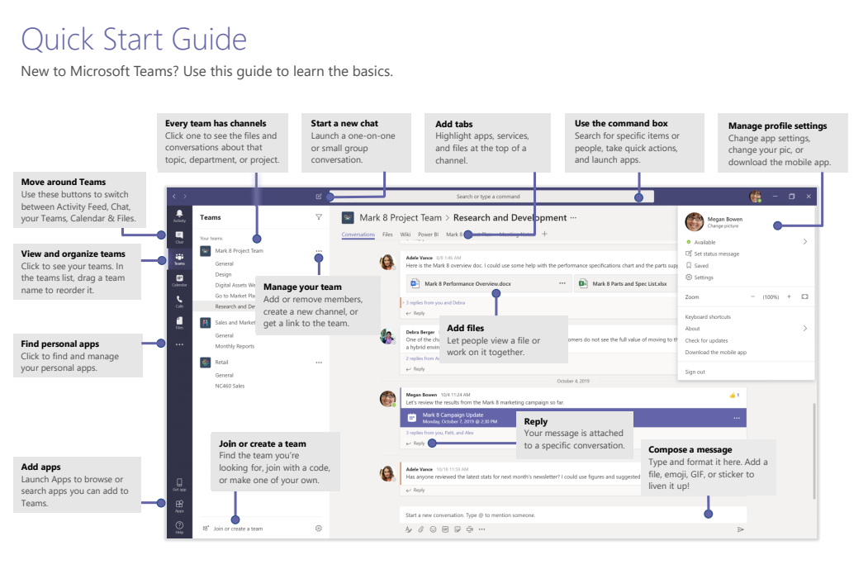Open the Monthly Reports channel

(235, 346)
